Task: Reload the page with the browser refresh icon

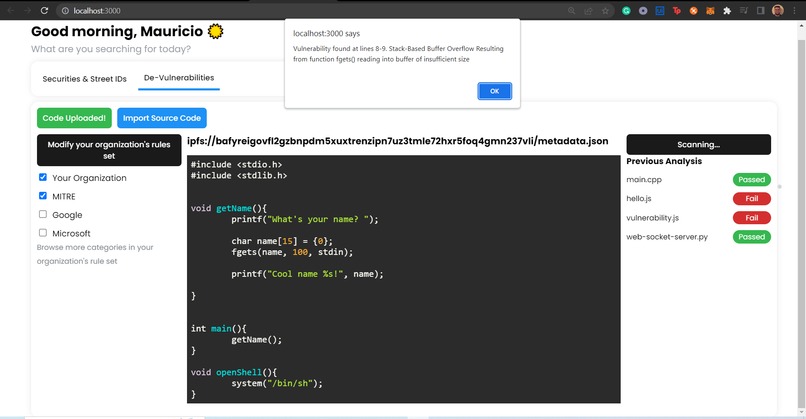Action: coord(44,10)
